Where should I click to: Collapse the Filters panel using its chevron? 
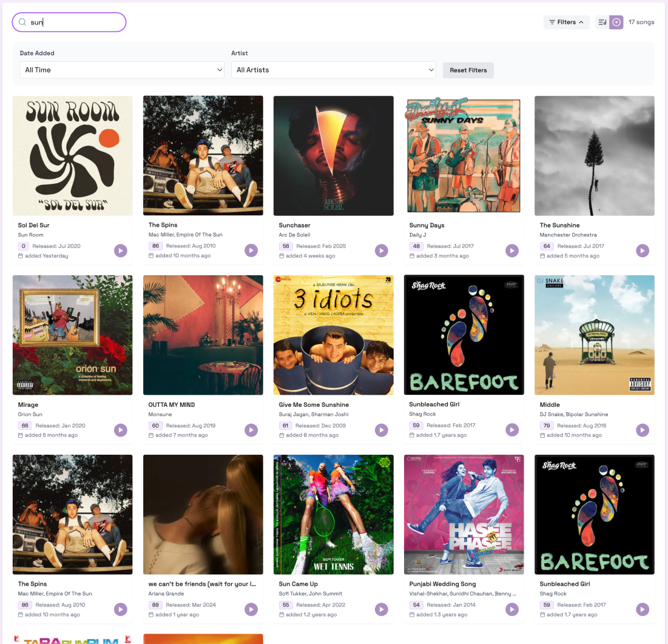tap(580, 22)
